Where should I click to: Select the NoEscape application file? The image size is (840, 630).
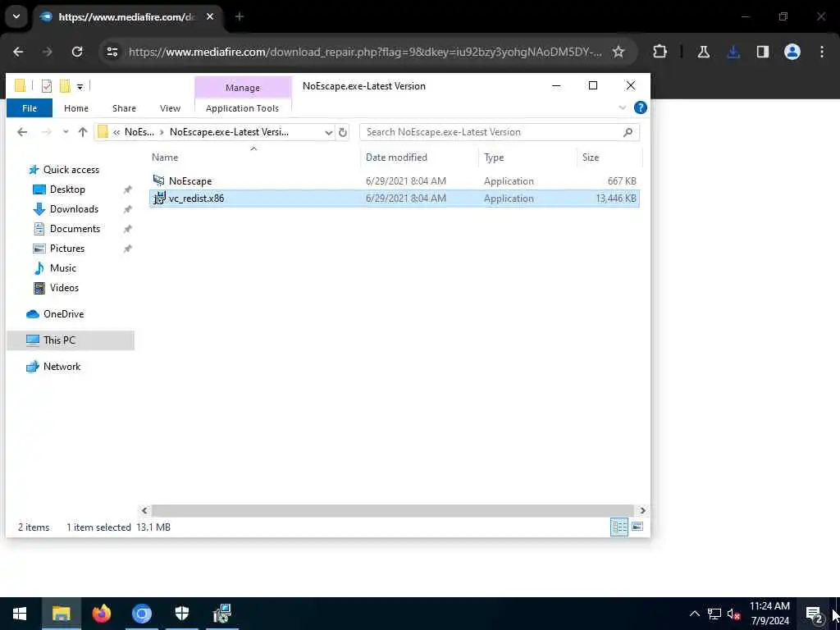[x=395, y=181]
